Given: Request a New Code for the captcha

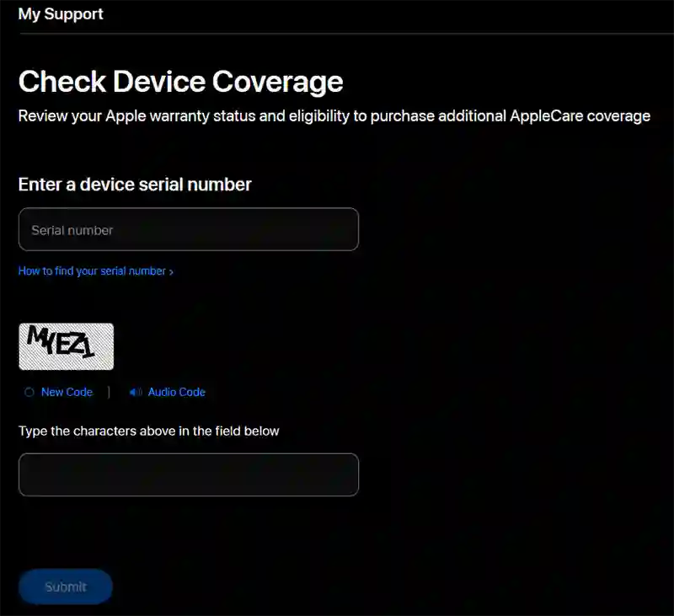Looking at the screenshot, I should [x=67, y=392].
